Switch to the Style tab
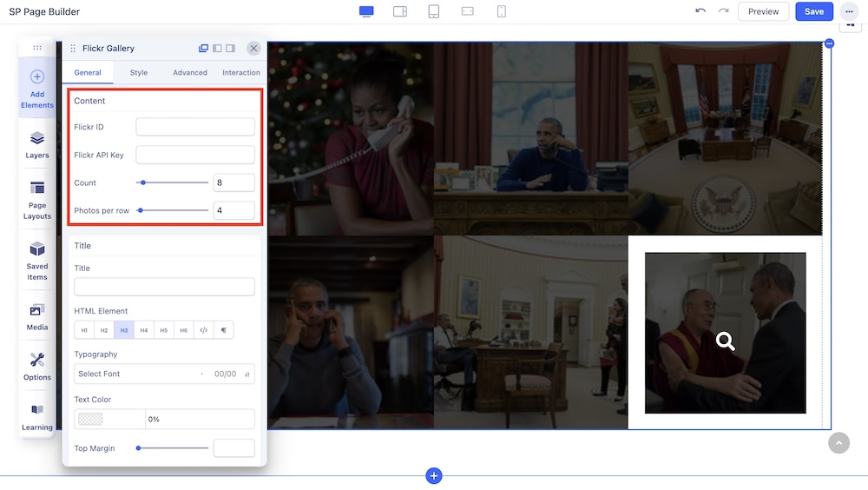The height and width of the screenshot is (490, 868). tap(139, 73)
